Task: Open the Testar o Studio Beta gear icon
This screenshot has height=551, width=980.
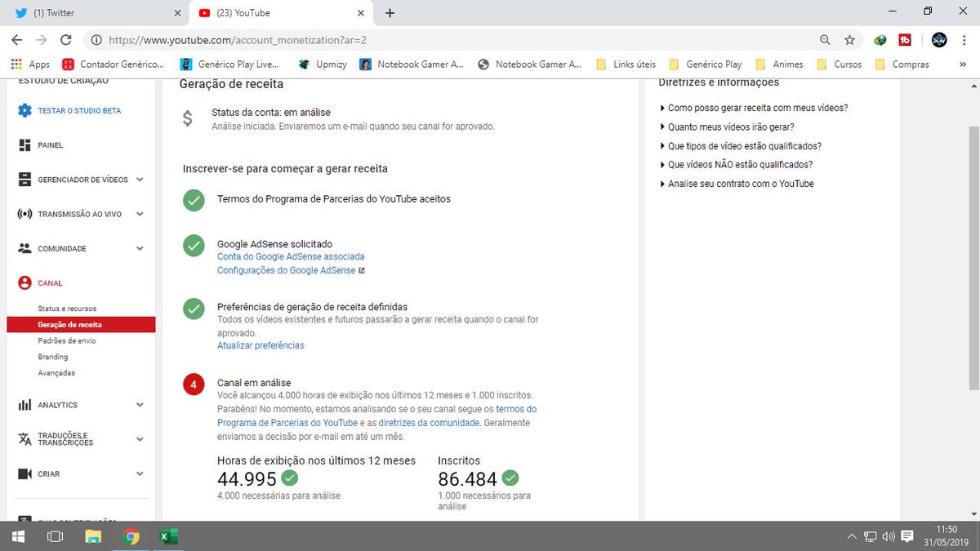Action: point(24,110)
